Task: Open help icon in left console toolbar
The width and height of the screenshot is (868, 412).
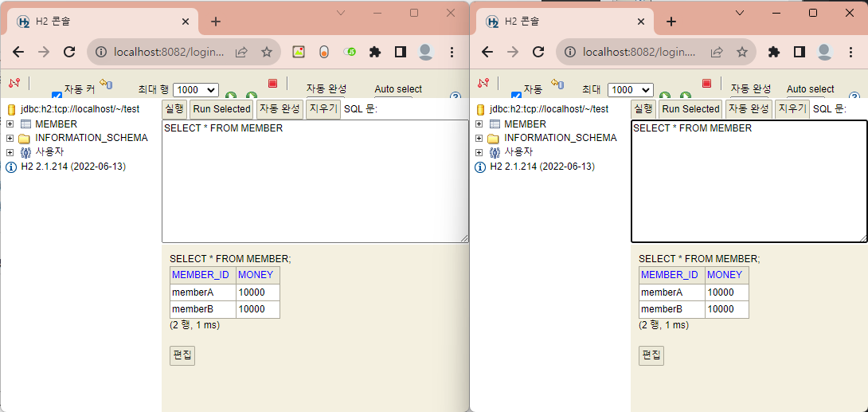Action: (x=456, y=96)
